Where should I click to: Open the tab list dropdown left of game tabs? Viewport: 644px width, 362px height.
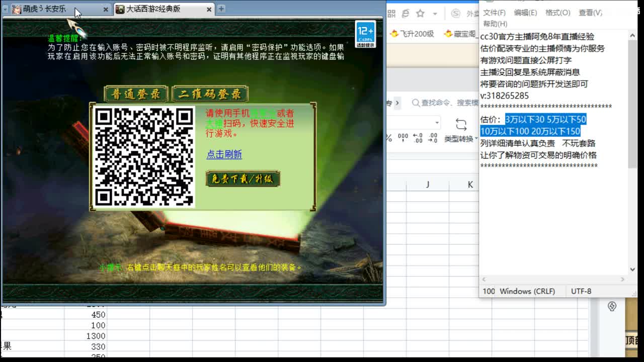[x=6, y=9]
